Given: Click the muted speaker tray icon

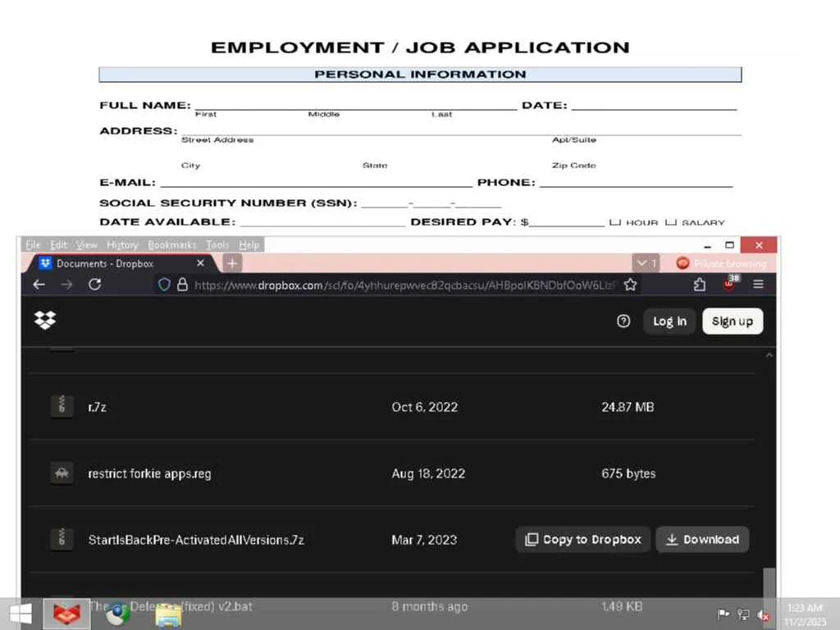Looking at the screenshot, I should (x=764, y=615).
